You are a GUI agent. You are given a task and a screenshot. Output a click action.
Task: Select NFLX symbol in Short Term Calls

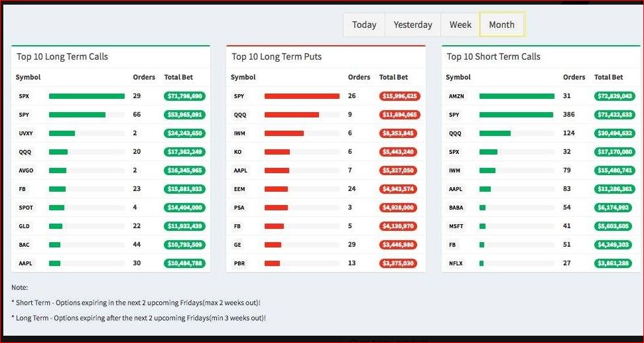[x=456, y=263]
